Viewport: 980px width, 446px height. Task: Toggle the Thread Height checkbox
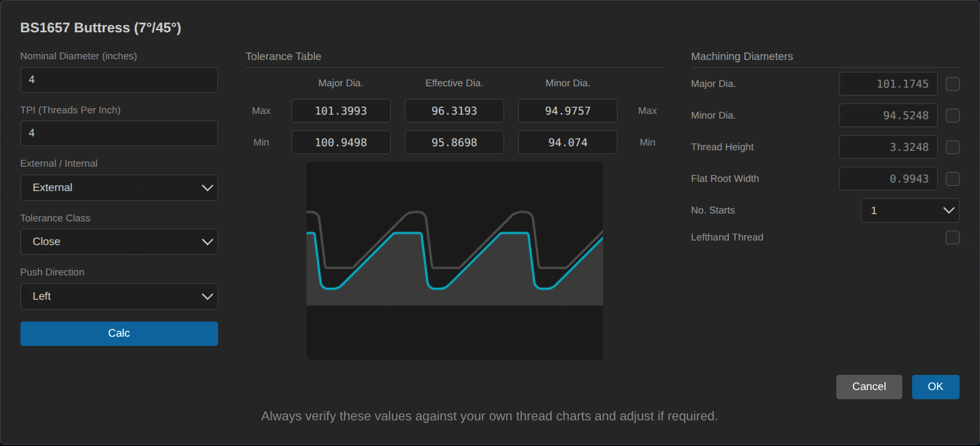[952, 148]
